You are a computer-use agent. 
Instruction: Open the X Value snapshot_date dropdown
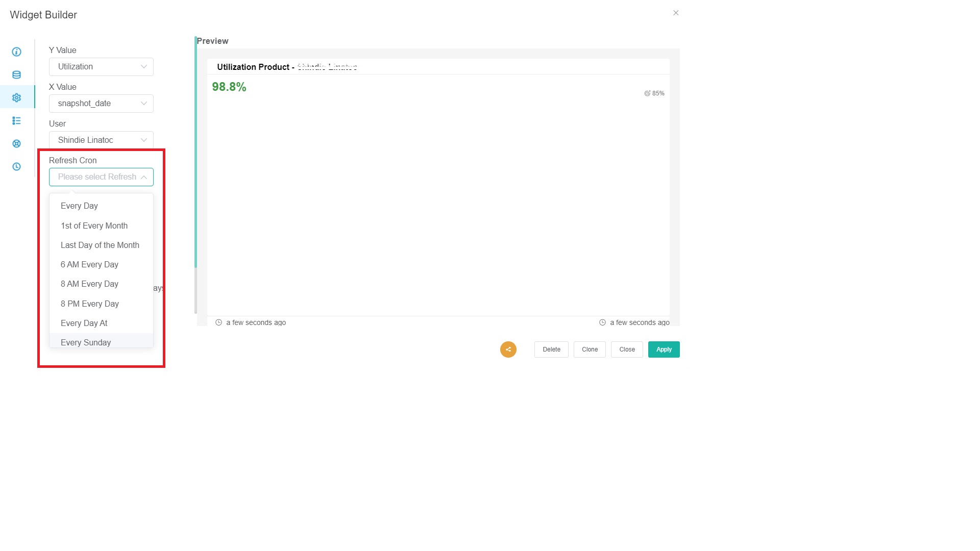(101, 104)
